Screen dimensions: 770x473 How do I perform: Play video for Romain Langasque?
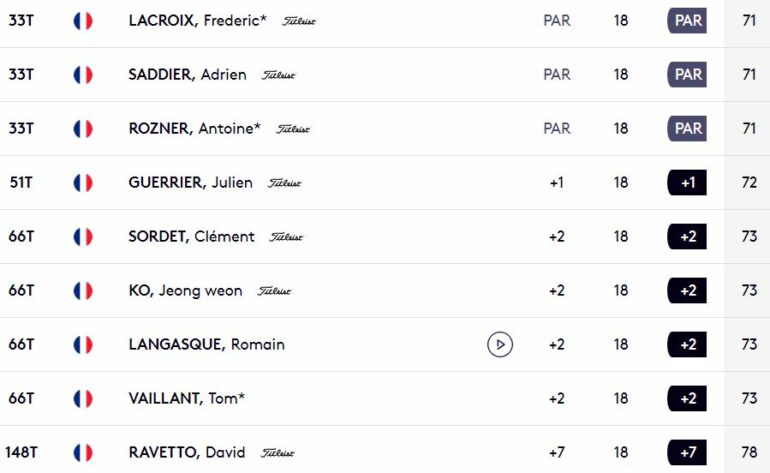[500, 344]
